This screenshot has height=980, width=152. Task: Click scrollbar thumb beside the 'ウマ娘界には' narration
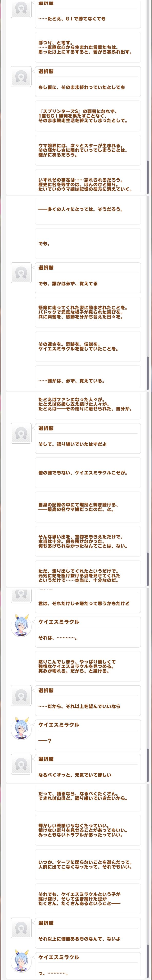click(x=148, y=177)
